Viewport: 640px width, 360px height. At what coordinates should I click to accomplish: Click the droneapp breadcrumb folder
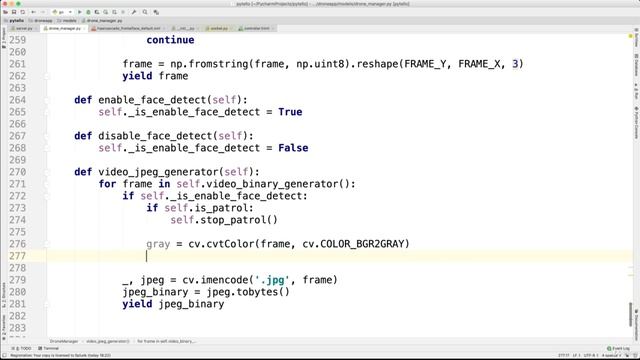(40, 20)
